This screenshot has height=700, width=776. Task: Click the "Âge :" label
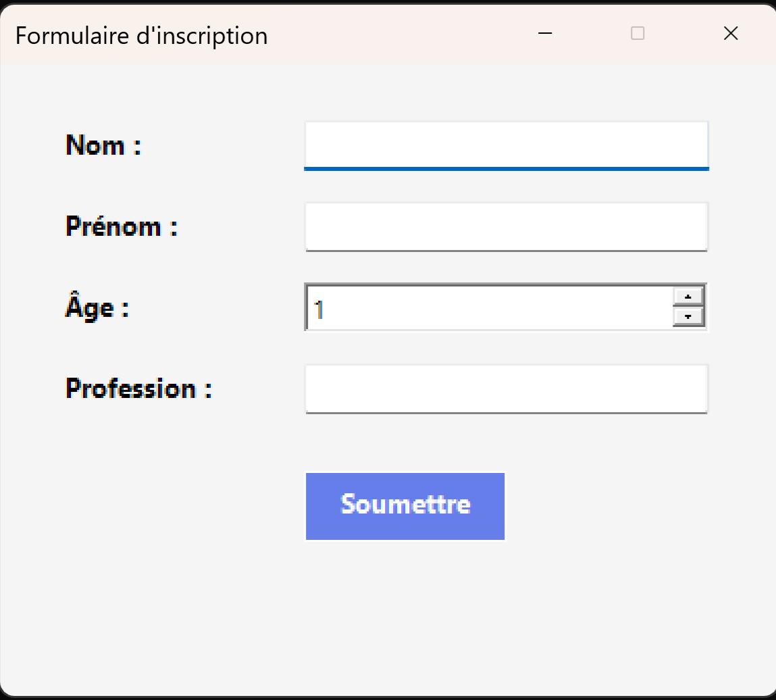[x=97, y=307]
